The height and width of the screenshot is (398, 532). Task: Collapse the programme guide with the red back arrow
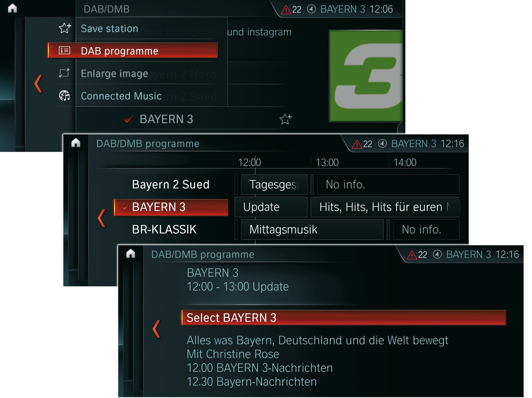pyautogui.click(x=102, y=218)
